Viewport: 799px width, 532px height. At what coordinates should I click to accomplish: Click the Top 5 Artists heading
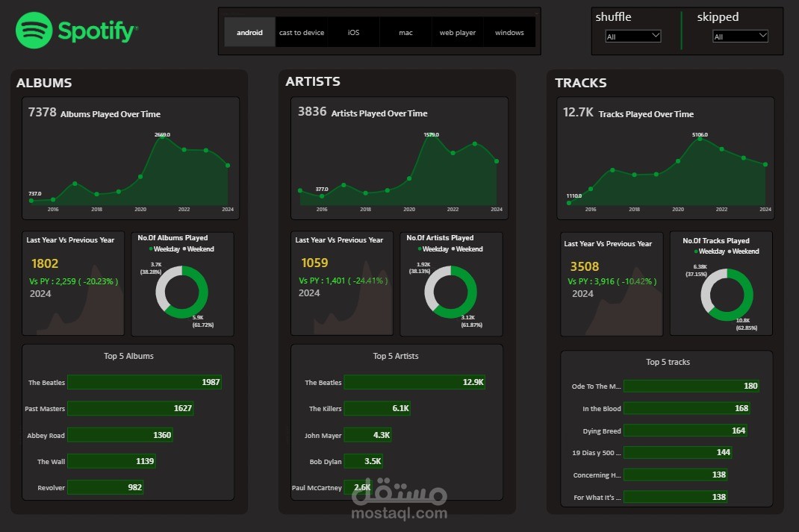(396, 356)
